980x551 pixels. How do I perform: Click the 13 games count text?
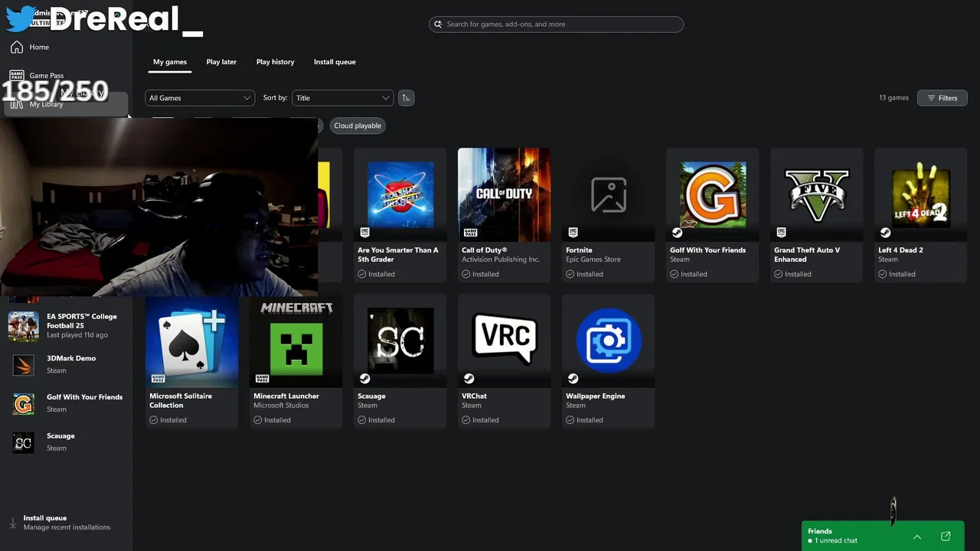[x=894, y=98]
